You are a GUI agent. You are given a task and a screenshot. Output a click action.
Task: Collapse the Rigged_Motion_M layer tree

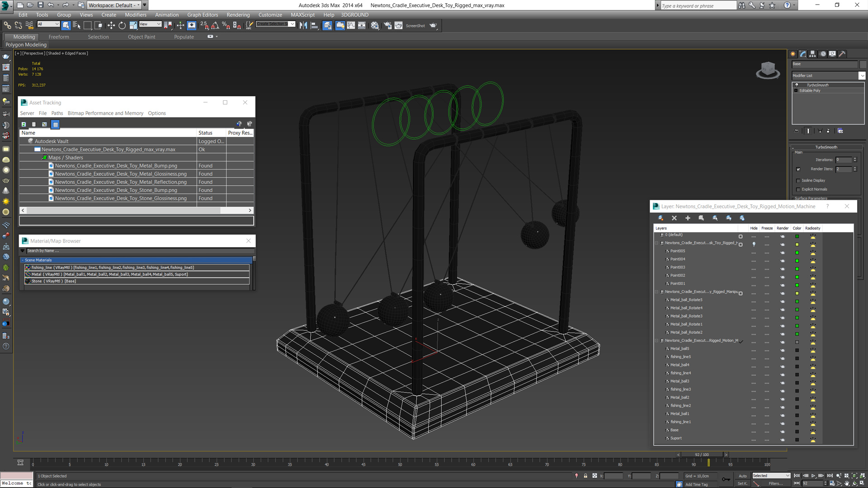click(x=657, y=341)
